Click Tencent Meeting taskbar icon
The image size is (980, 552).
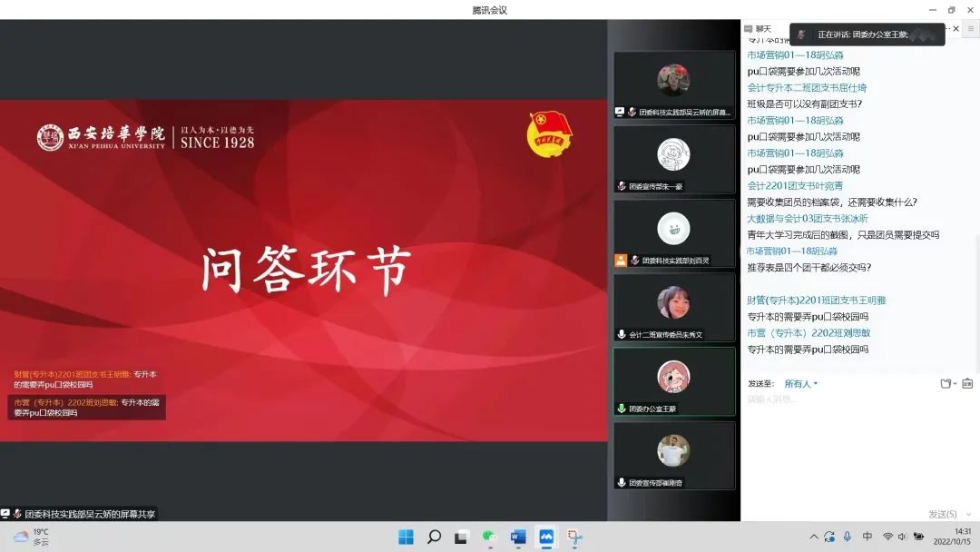(x=546, y=537)
